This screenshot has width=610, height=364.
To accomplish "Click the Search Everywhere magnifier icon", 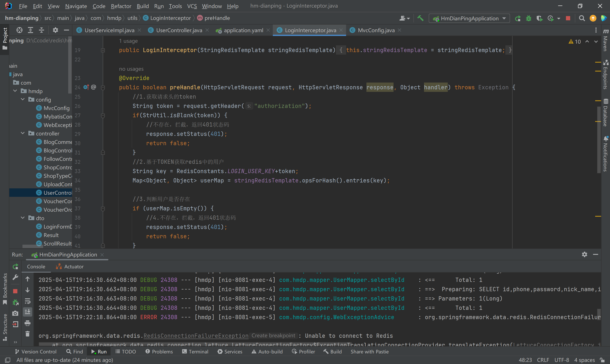I will 582,18.
